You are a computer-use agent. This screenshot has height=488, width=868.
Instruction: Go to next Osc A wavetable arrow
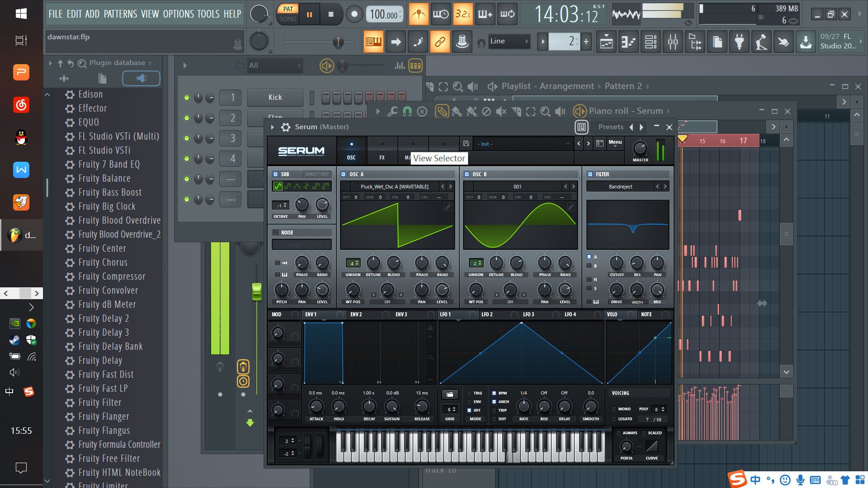point(450,187)
